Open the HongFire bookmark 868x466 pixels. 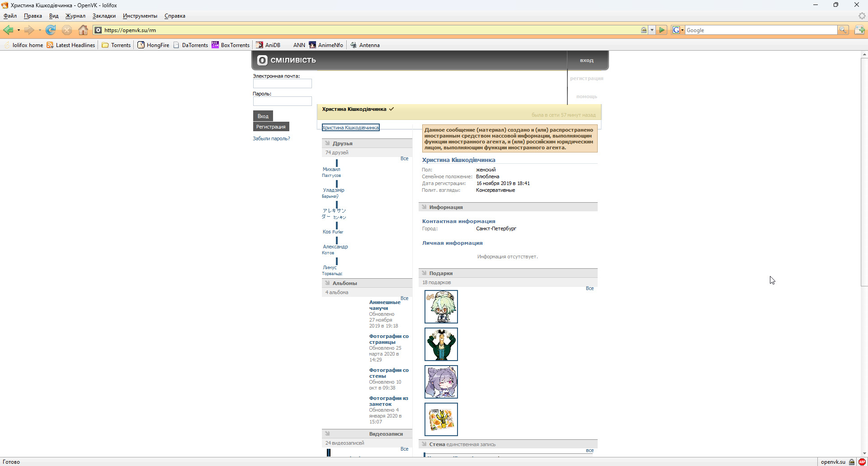coord(153,45)
